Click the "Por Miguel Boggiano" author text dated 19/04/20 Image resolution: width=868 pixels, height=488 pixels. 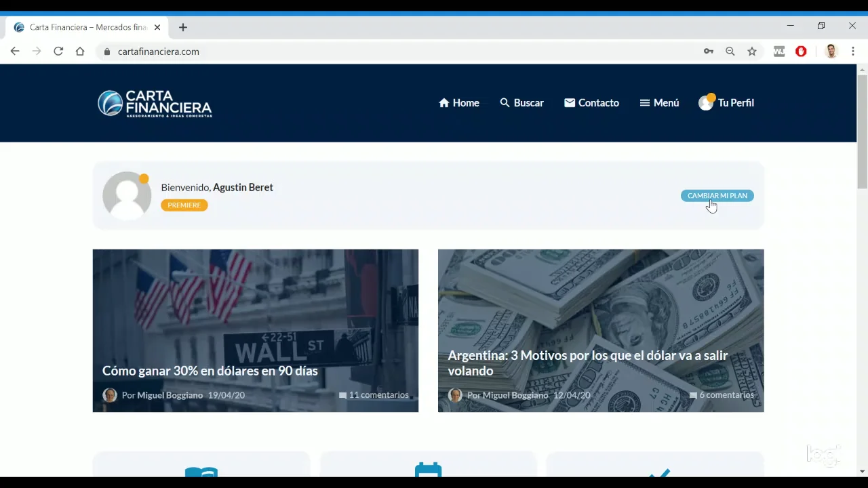(x=162, y=395)
